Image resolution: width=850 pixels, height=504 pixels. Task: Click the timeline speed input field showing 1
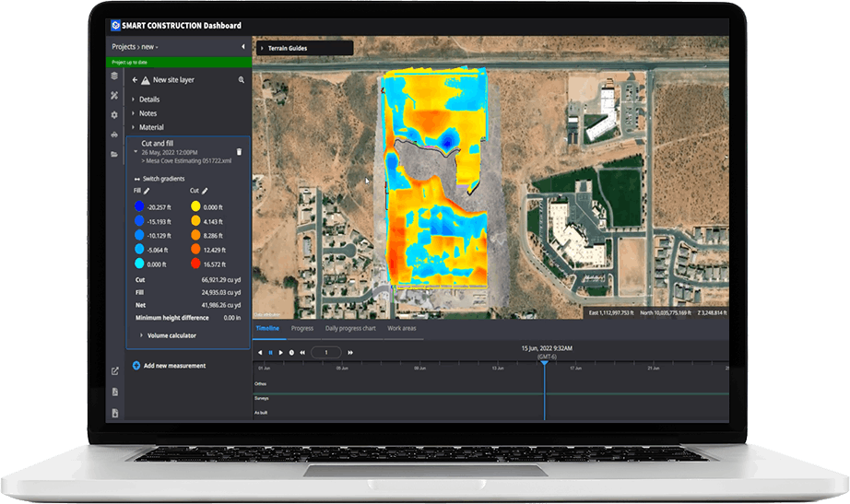pos(325,352)
